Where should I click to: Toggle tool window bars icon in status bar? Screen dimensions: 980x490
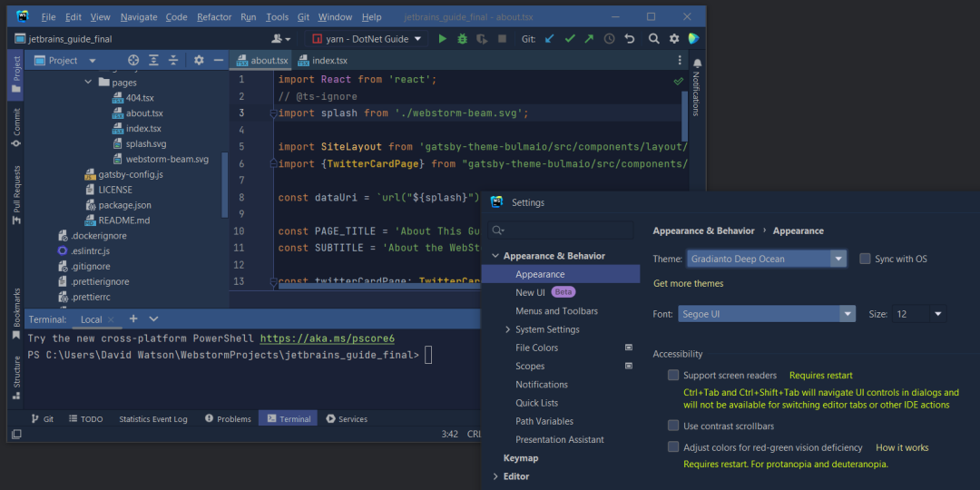[16, 434]
